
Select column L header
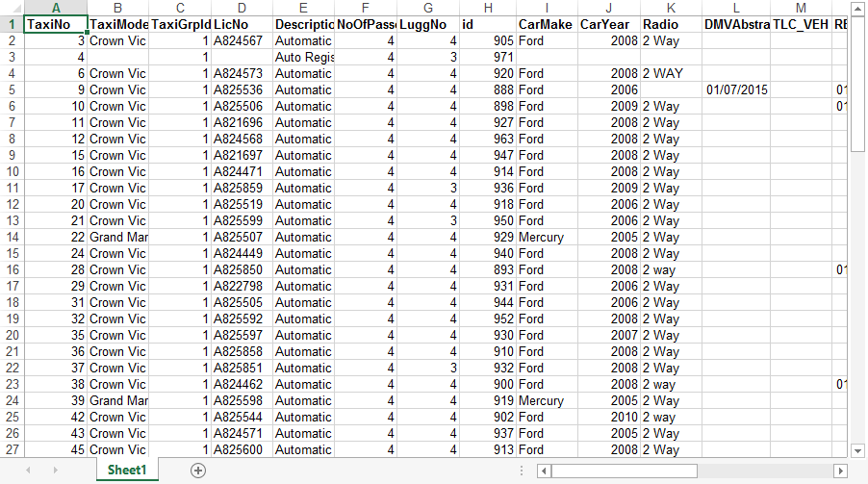pos(735,8)
